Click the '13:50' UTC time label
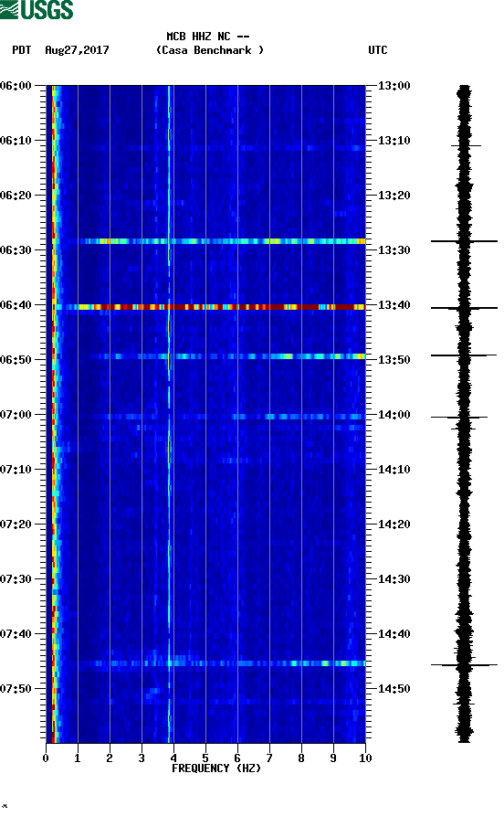Image resolution: width=504 pixels, height=816 pixels. pos(394,360)
